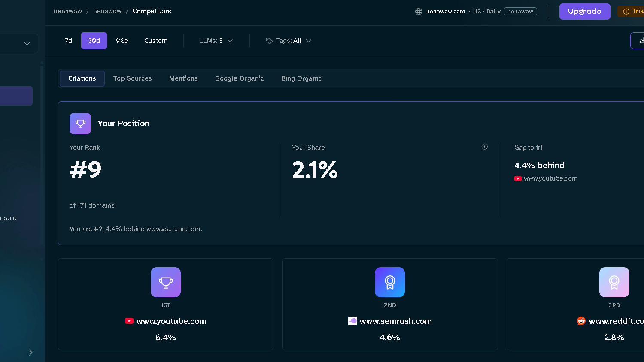Switch to the Citations tab

[x=82, y=78]
